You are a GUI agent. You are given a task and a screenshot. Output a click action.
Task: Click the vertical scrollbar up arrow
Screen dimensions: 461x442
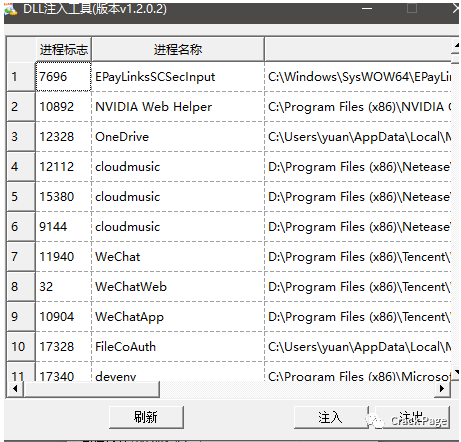[x=456, y=45]
